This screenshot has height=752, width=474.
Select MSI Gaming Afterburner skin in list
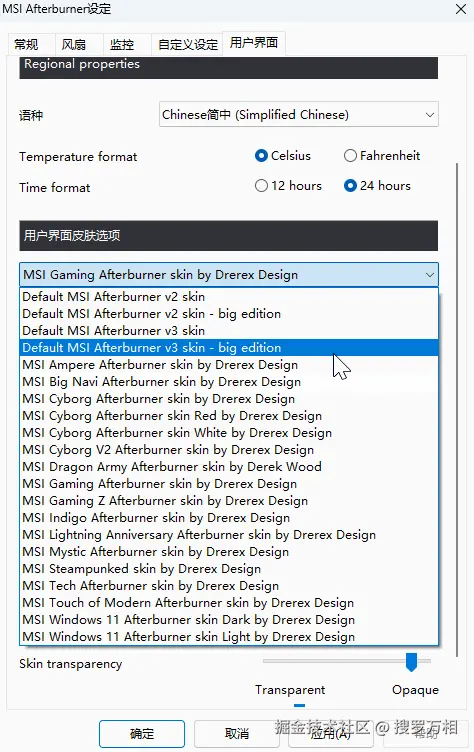229,484
